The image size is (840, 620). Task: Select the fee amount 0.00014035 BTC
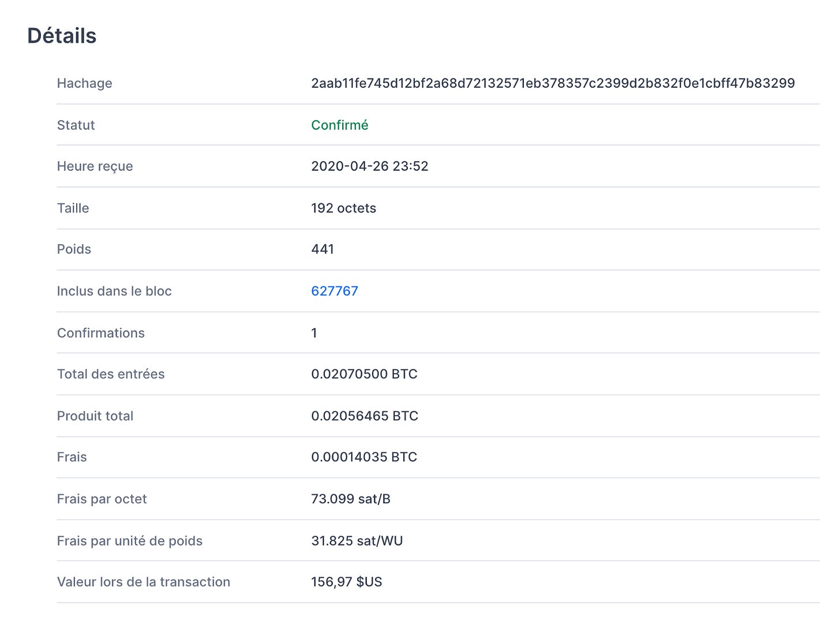(x=364, y=457)
